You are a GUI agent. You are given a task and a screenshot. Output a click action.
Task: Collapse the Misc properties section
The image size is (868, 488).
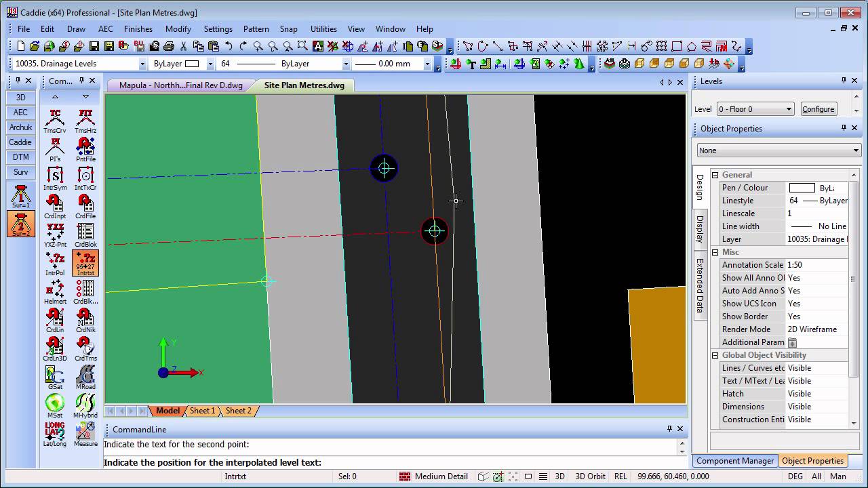pyautogui.click(x=715, y=252)
